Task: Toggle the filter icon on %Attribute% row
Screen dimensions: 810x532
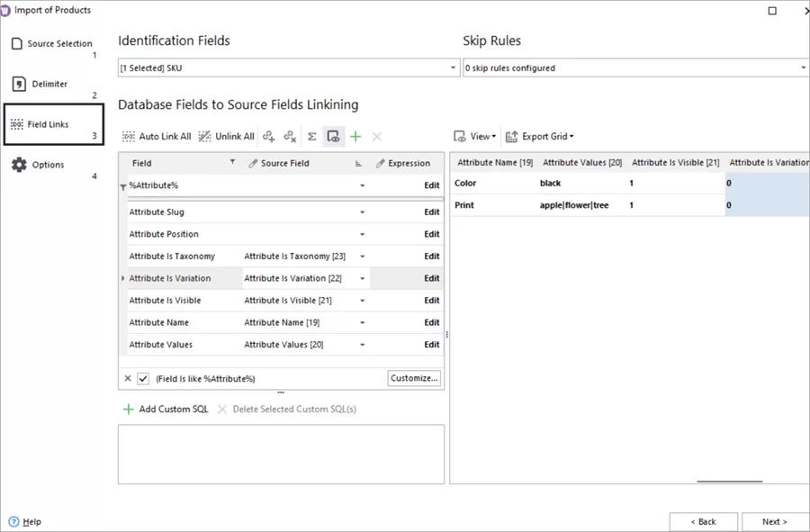Action: click(x=125, y=185)
